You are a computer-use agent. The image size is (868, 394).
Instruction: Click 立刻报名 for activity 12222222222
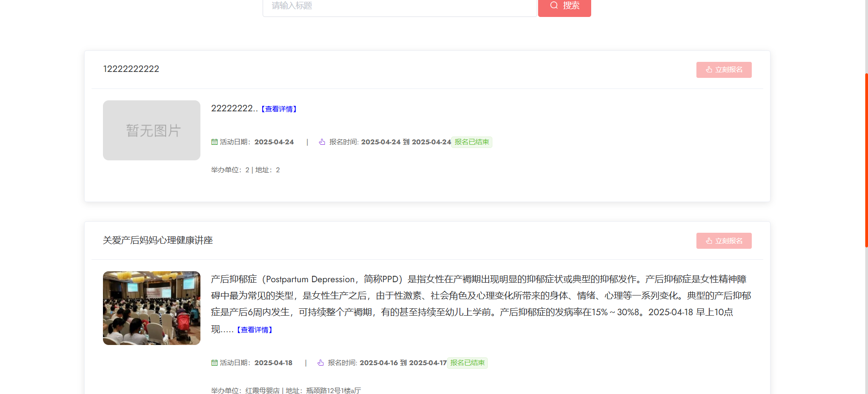[724, 70]
